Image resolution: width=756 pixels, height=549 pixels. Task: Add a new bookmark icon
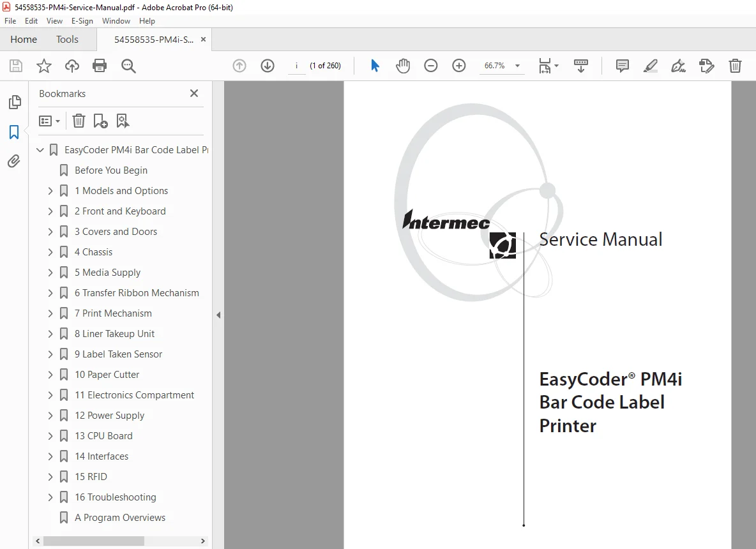point(100,121)
